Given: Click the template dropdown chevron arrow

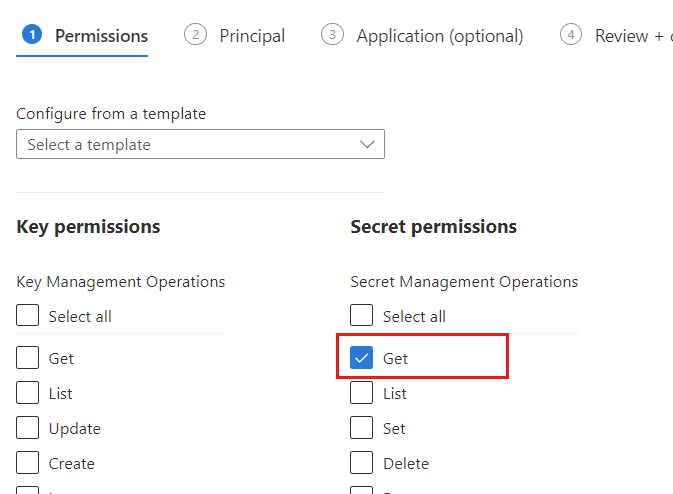Looking at the screenshot, I should point(367,145).
